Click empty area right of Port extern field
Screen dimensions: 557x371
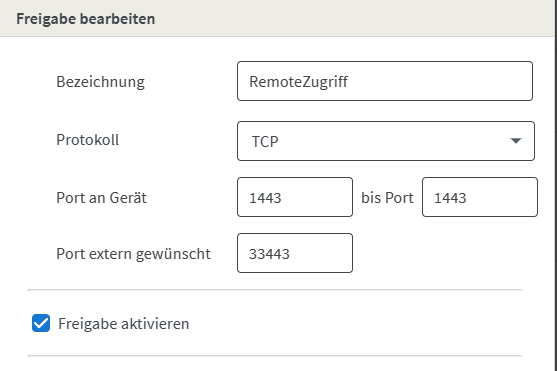pyautogui.click(x=444, y=253)
